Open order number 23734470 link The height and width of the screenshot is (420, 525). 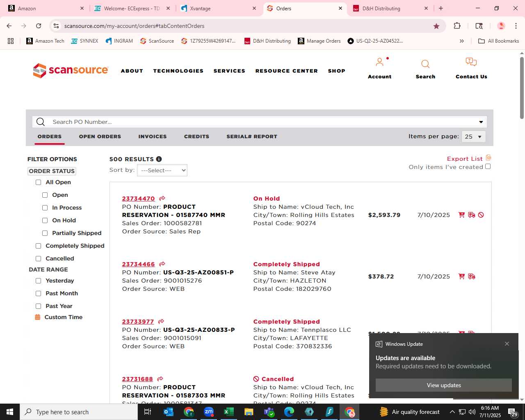point(138,199)
